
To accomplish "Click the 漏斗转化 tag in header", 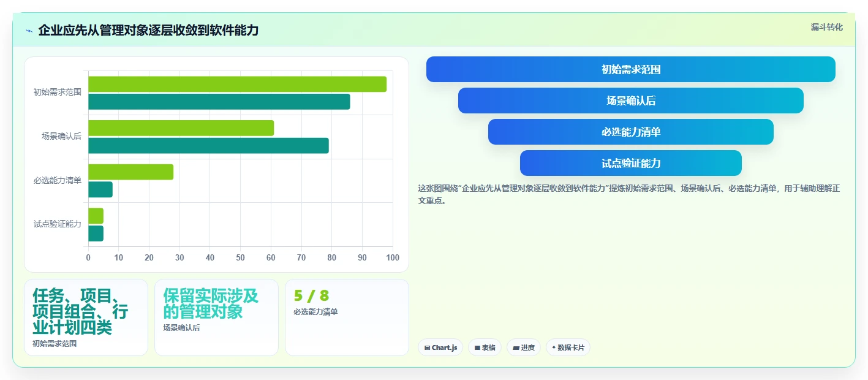I will tap(826, 27).
